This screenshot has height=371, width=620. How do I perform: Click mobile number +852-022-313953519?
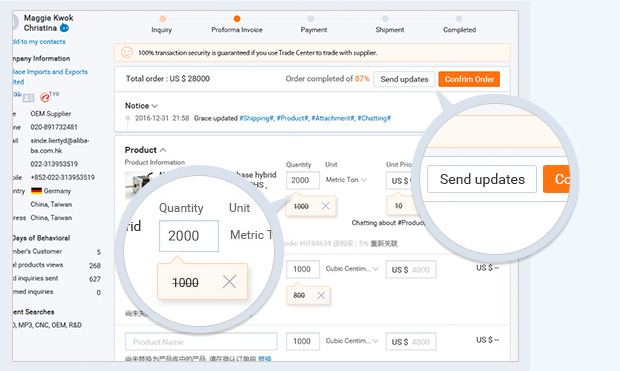(x=62, y=177)
